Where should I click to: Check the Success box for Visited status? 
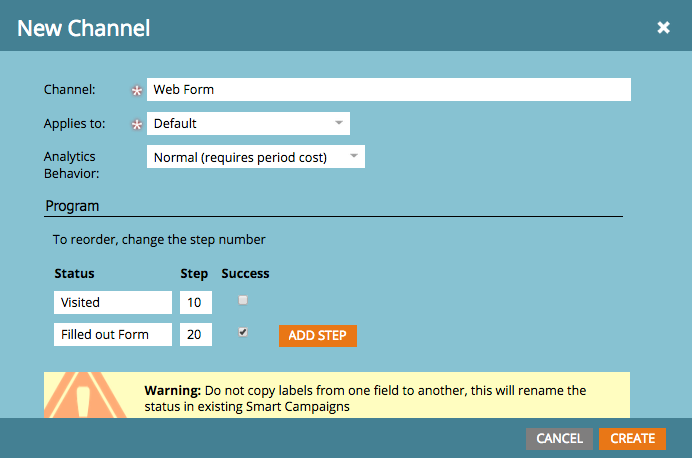243,300
